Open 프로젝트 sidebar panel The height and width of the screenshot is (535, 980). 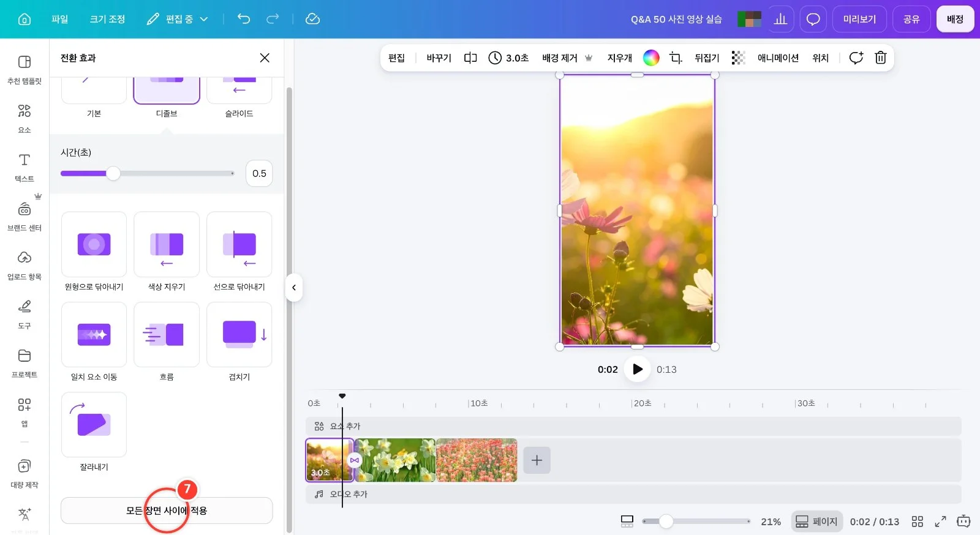pos(24,363)
